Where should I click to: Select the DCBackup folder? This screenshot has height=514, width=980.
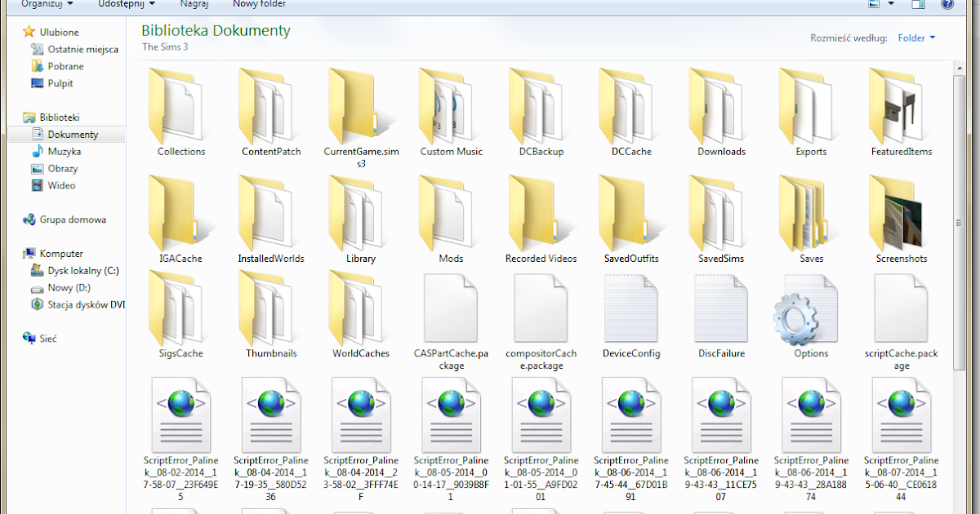point(541,113)
